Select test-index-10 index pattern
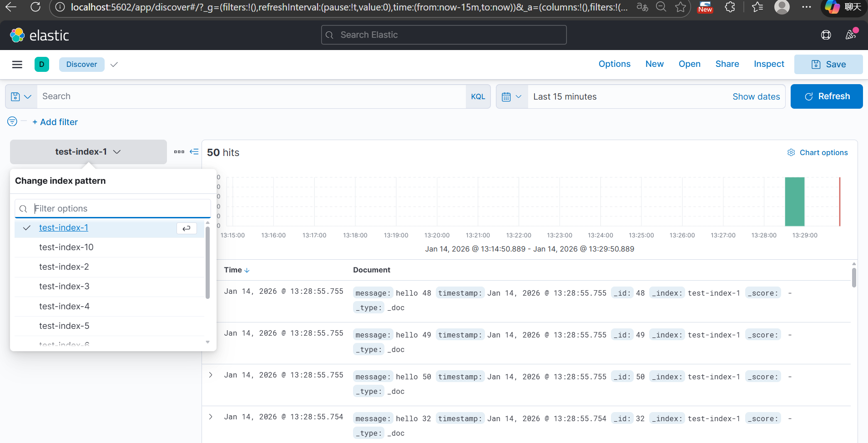The image size is (868, 443). (x=109, y=247)
